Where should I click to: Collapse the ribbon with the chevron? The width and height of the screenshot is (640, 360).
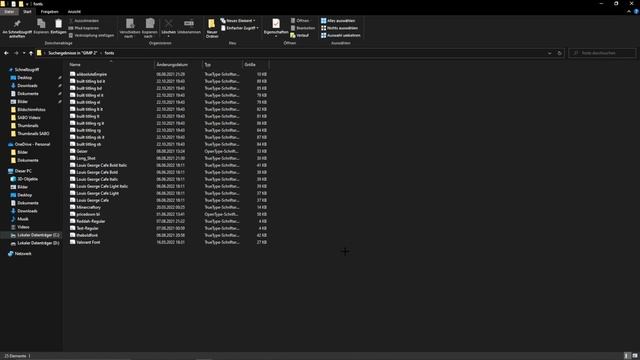[x=629, y=11]
